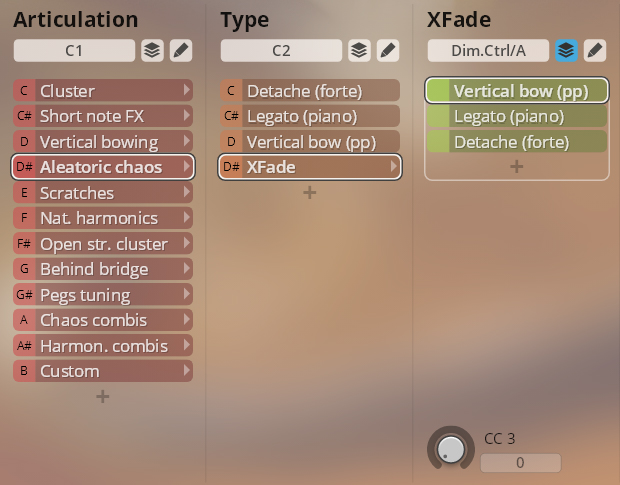Select Legato (piano) in XFade list

517,116
